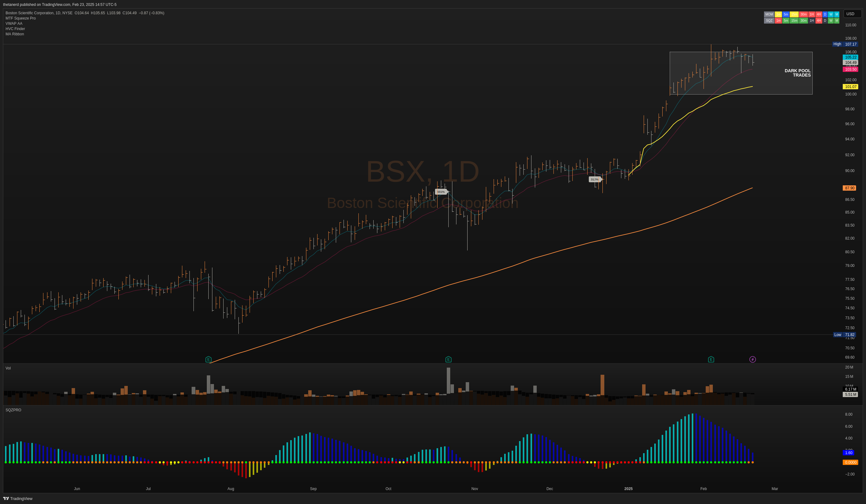The image size is (866, 504).
Task: Click the SQZ row 15m cell
Action: [794, 21]
